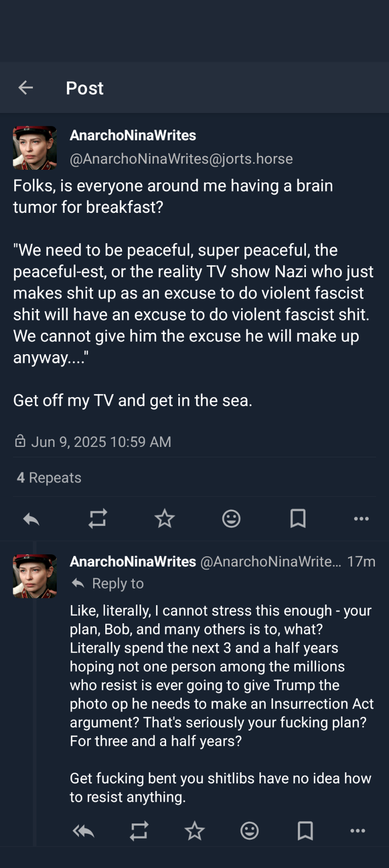Screen dimensions: 389x868
Task: React with emoji to reply post
Action: coord(250,831)
